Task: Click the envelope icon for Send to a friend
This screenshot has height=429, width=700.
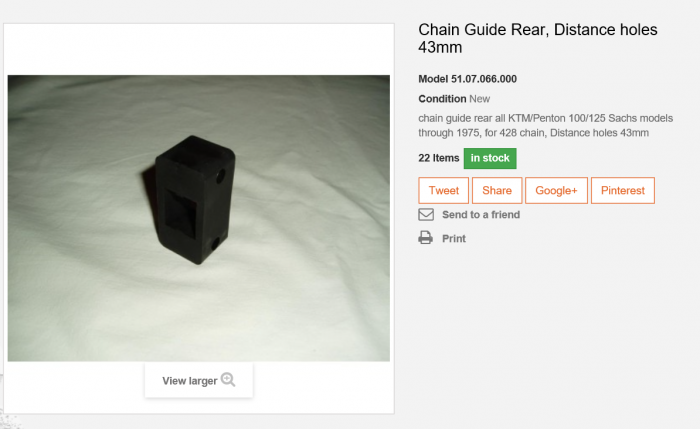Action: point(426,215)
